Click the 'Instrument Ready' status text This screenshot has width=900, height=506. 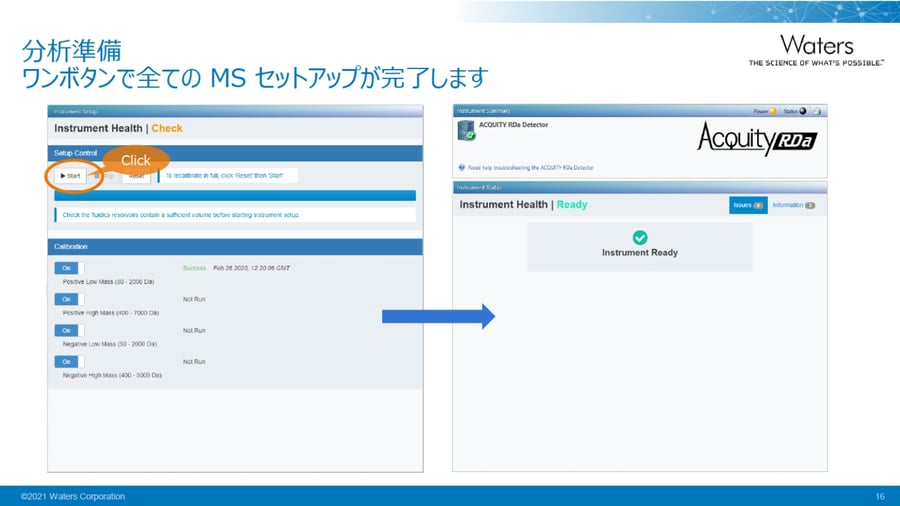pyautogui.click(x=639, y=252)
